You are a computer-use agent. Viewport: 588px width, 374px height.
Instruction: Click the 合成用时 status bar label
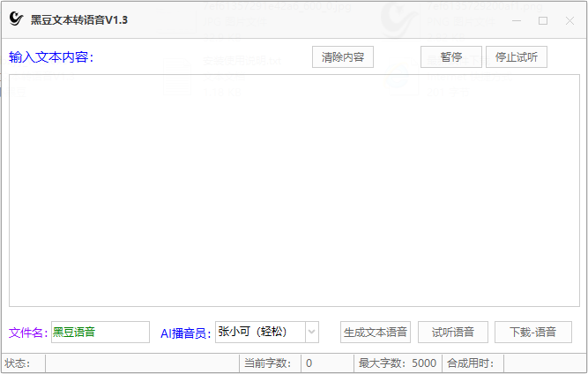point(470,363)
